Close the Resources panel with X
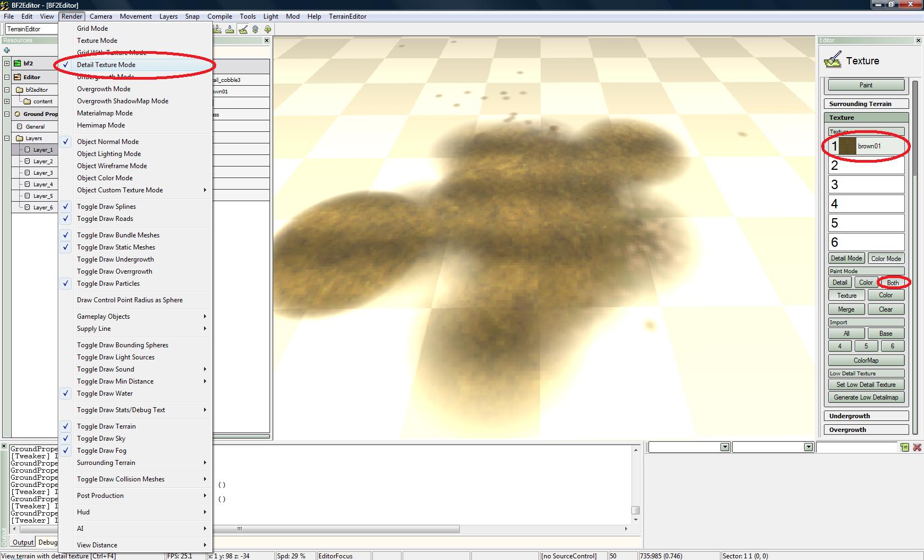This screenshot has width=924, height=560. coord(267,40)
